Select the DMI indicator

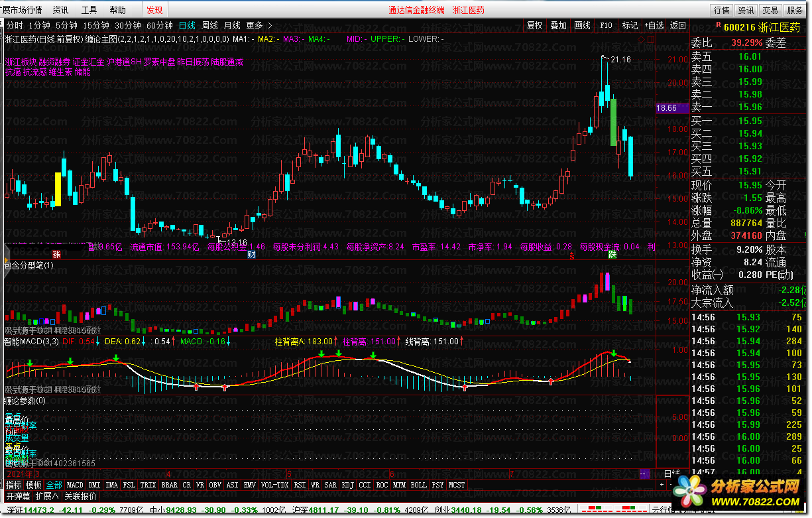pos(94,485)
